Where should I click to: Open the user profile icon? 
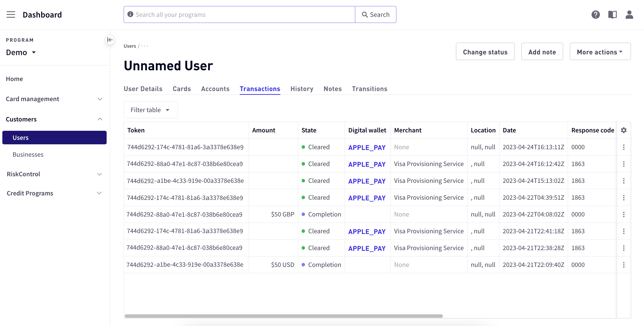[630, 15]
